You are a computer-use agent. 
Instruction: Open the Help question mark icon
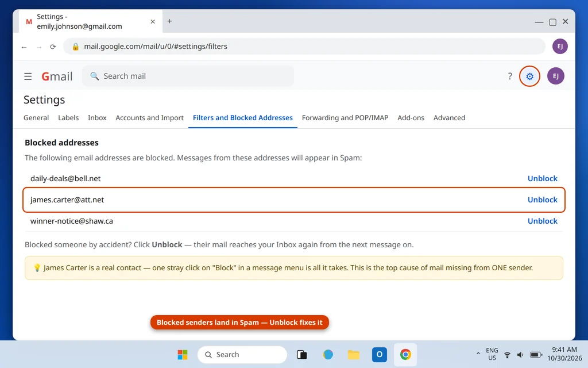[510, 76]
